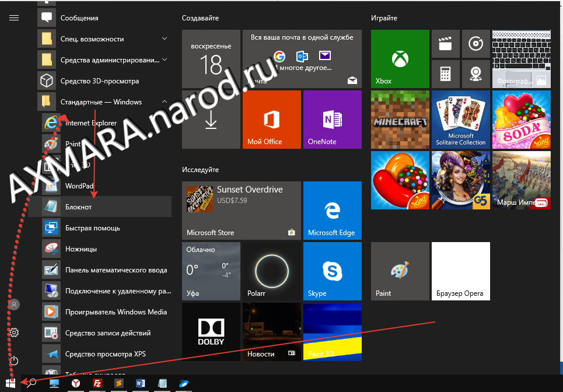Open the calendar tile showing 18
This screenshot has width=563, height=392.
(x=211, y=59)
